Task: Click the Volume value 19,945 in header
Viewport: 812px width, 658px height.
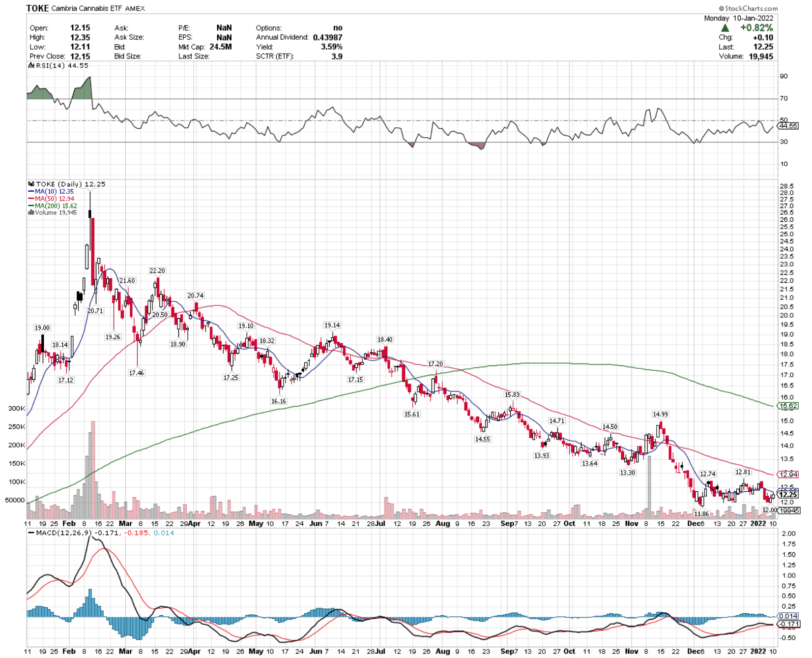Action: coord(761,57)
